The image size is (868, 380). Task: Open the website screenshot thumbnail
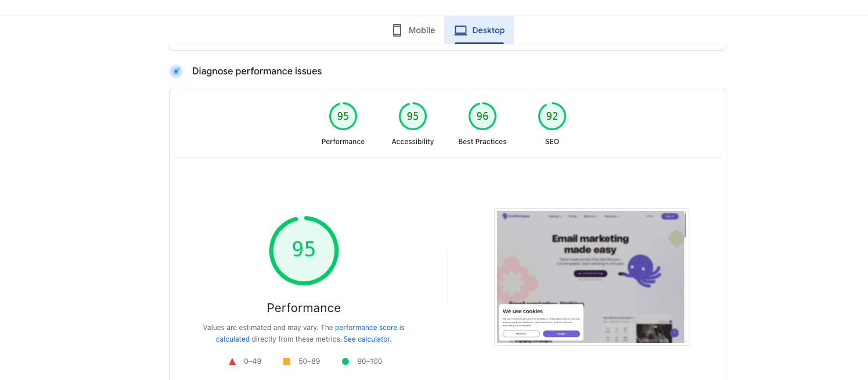tap(592, 277)
